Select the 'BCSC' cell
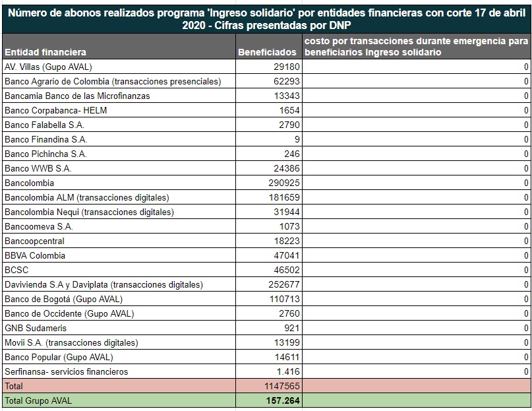Viewport: 532px width, 411px height. pyautogui.click(x=119, y=270)
